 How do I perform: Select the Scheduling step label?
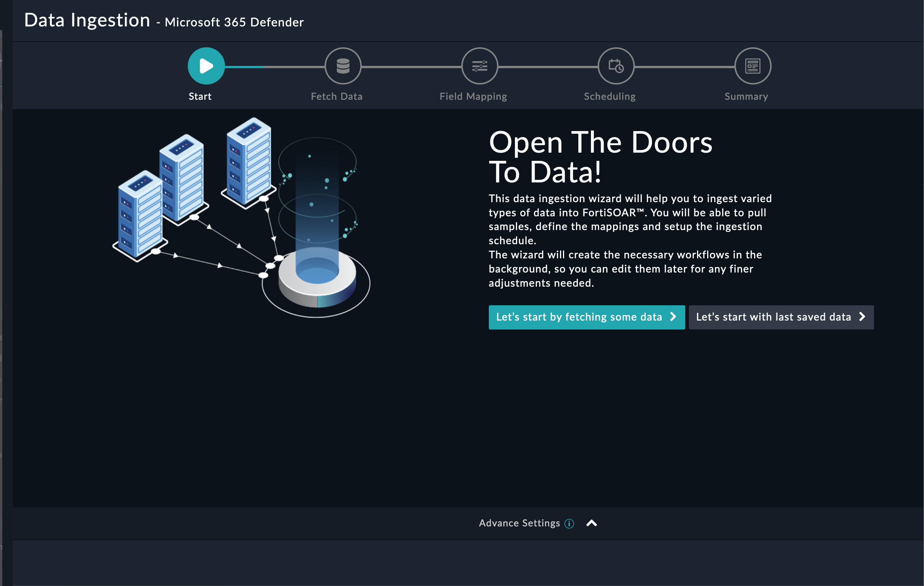click(x=610, y=96)
